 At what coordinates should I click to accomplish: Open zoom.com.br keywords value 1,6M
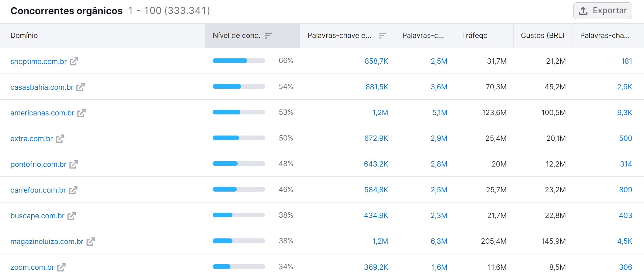tap(440, 267)
